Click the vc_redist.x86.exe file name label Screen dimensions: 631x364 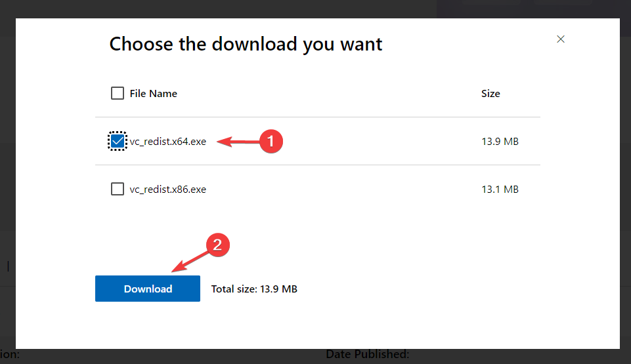(168, 189)
